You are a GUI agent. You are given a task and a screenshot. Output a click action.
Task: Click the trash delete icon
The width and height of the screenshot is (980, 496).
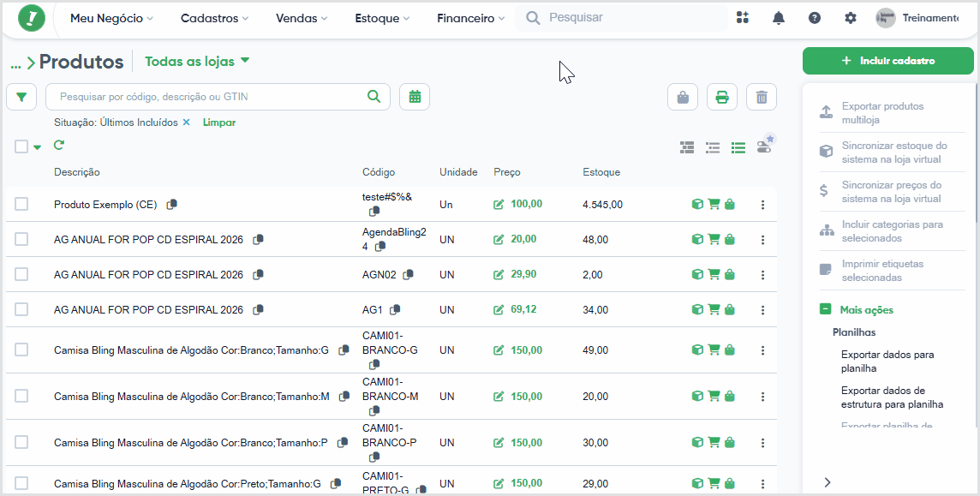click(762, 98)
